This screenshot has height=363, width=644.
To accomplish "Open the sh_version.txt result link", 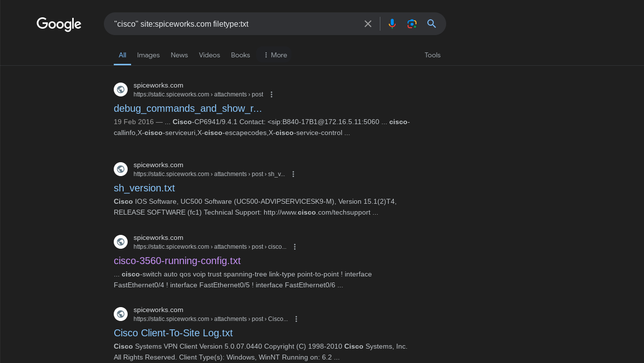I will click(144, 188).
